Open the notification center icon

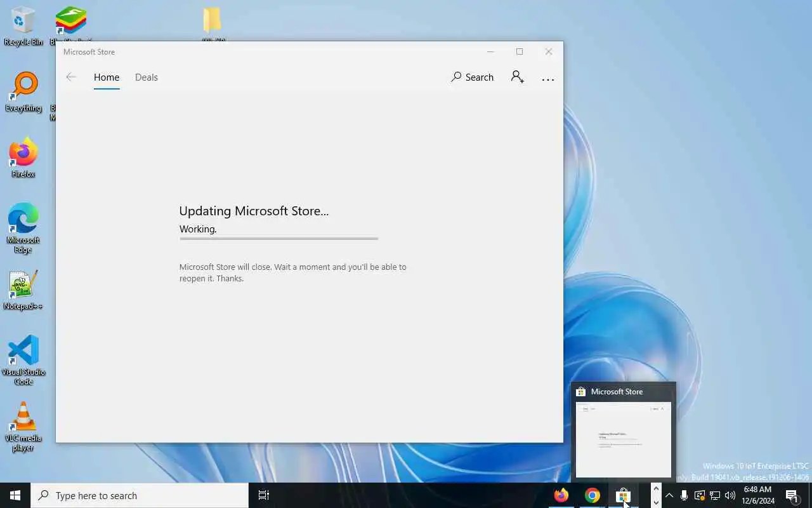[x=792, y=495]
